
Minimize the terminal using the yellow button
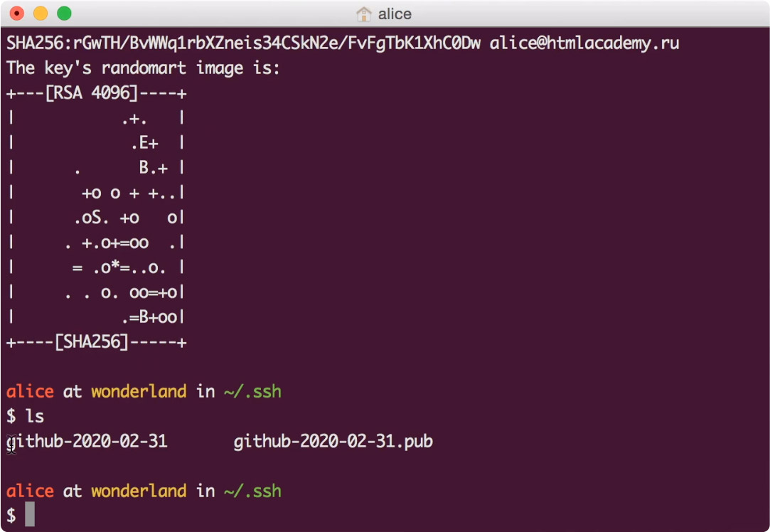click(x=41, y=13)
